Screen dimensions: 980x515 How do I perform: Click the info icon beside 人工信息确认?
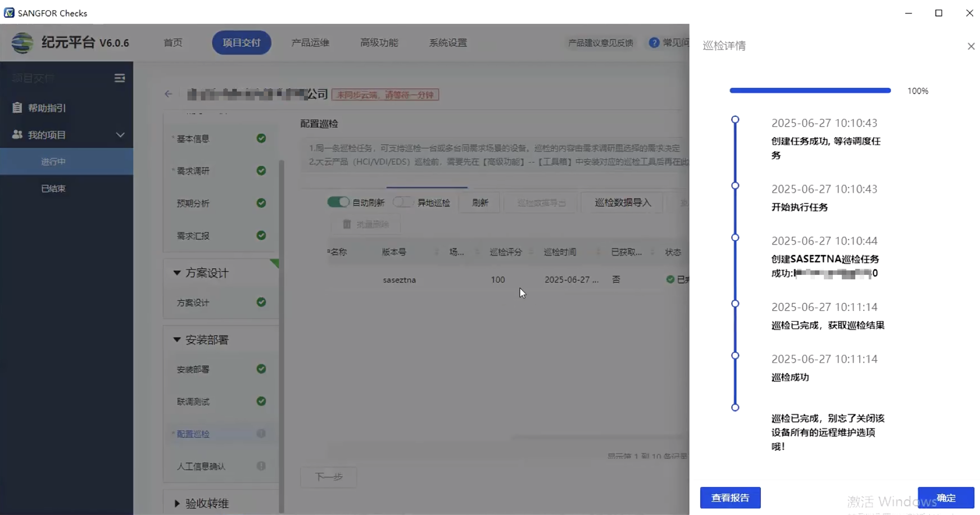261,466
